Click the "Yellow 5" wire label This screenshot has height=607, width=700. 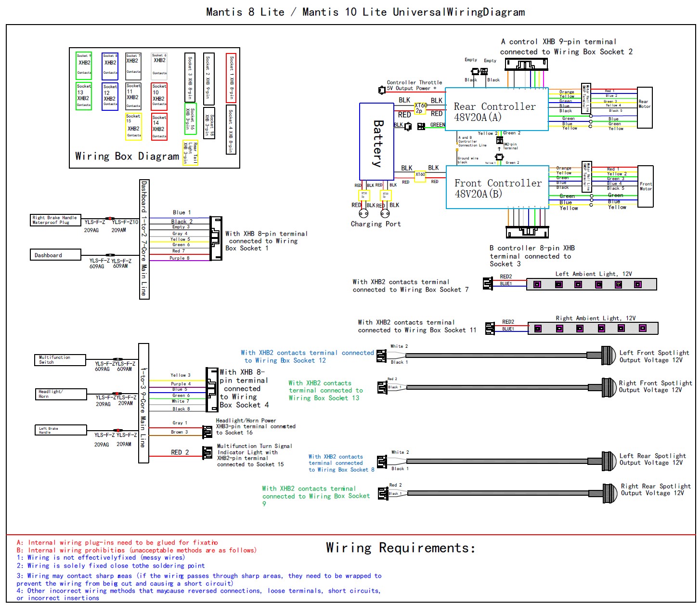click(x=181, y=239)
